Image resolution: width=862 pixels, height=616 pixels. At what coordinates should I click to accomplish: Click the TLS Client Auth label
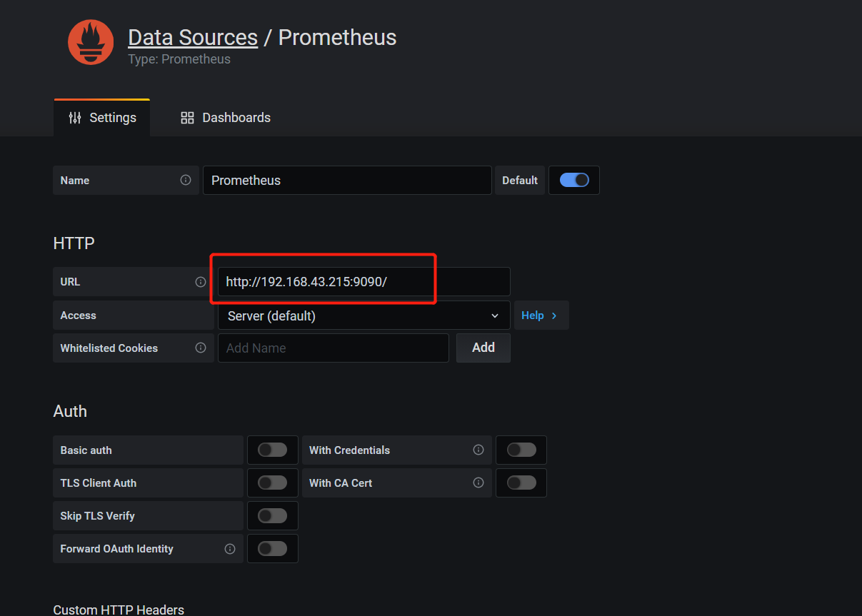99,483
